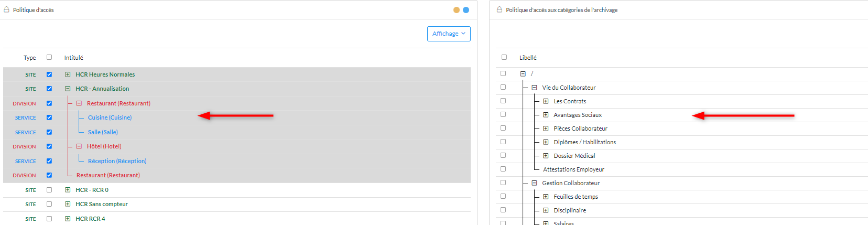Tick the Dossier Médical row checkbox
This screenshot has width=868, height=225.
tap(503, 155)
